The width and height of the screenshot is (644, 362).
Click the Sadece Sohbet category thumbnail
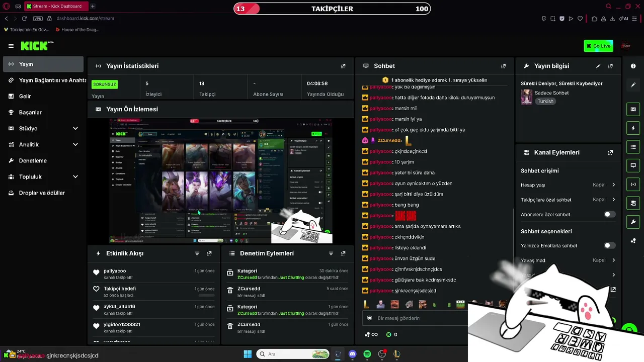click(x=526, y=97)
